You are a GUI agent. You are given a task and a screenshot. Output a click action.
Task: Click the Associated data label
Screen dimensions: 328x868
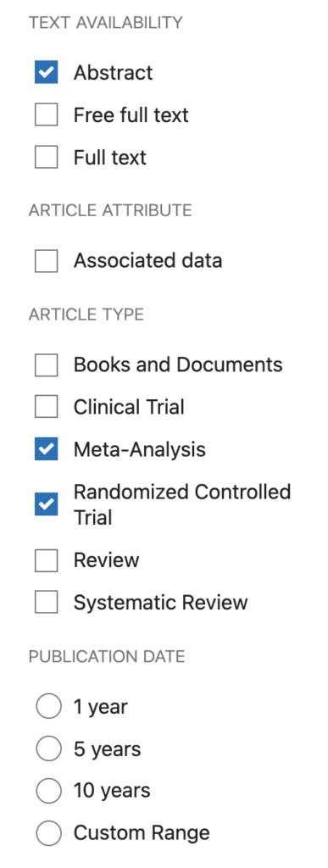pyautogui.click(x=147, y=260)
